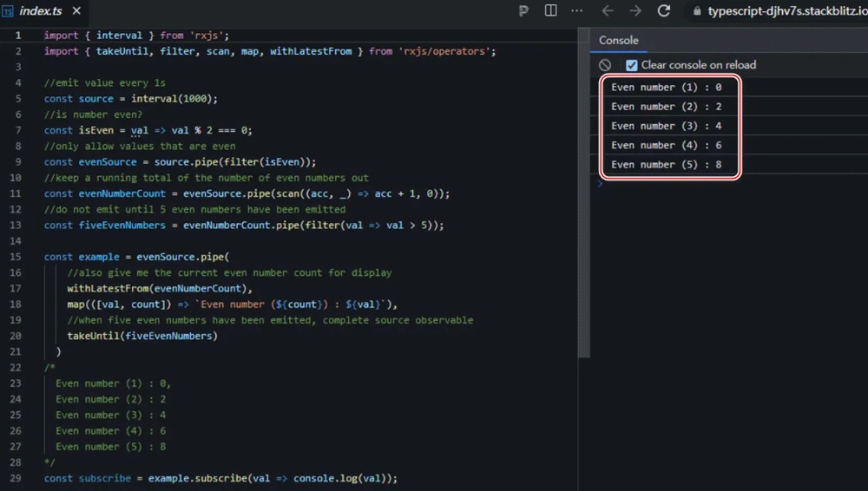Click the editor vertical scrollbar
The height and width of the screenshot is (491, 868).
point(583,193)
